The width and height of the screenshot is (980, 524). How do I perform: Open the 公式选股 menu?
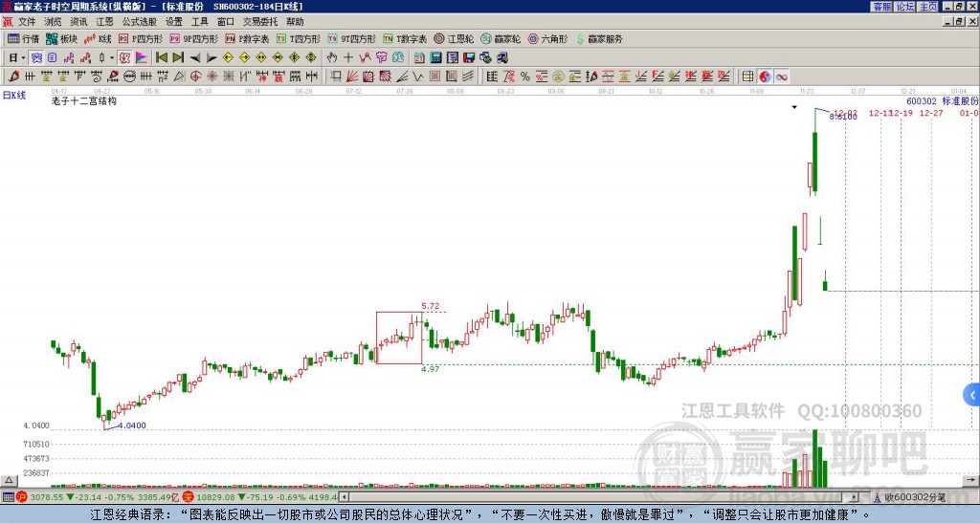tap(140, 22)
